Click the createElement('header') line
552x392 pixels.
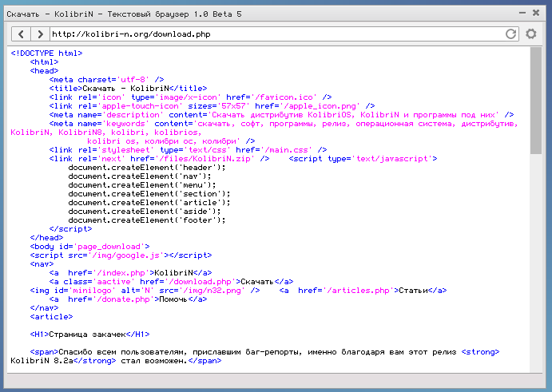click(147, 168)
